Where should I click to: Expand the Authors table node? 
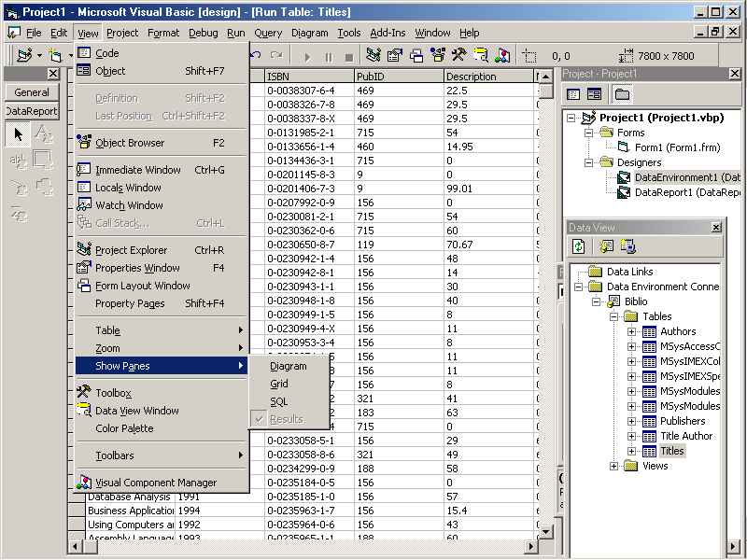coord(632,332)
